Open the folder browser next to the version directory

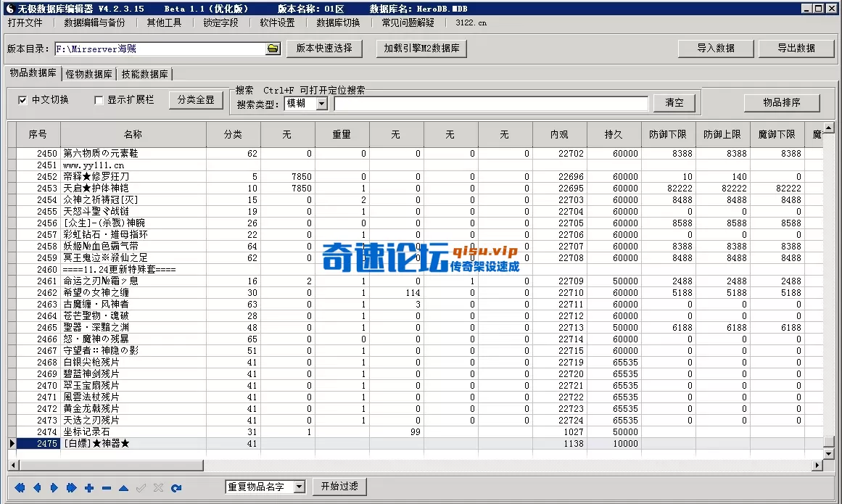272,48
